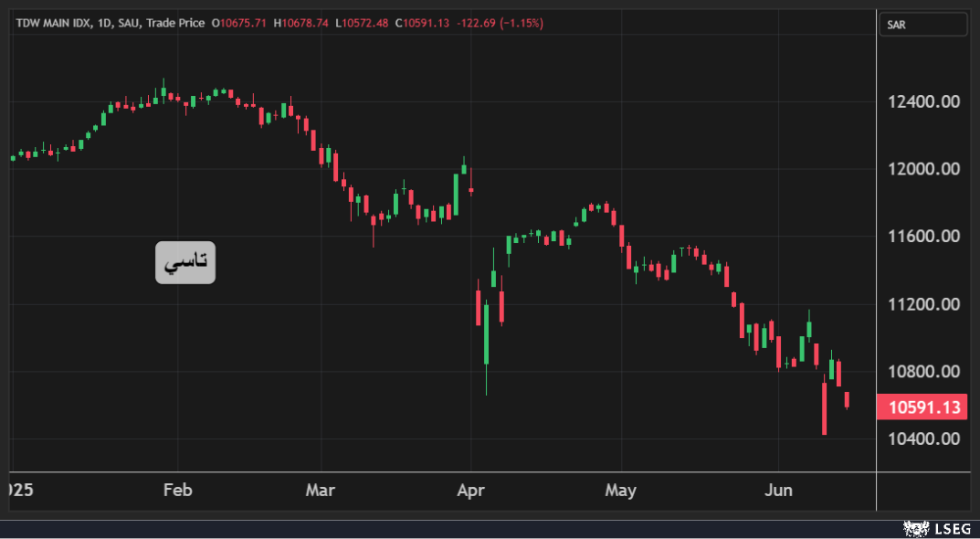Click the 11200.00 price axis label
The width and height of the screenshot is (980, 539).
[923, 304]
